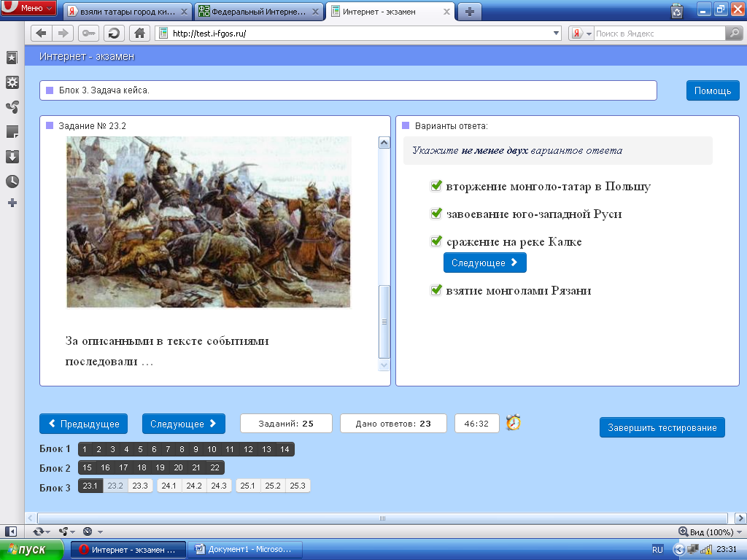Go to task 24.3

(x=219, y=486)
